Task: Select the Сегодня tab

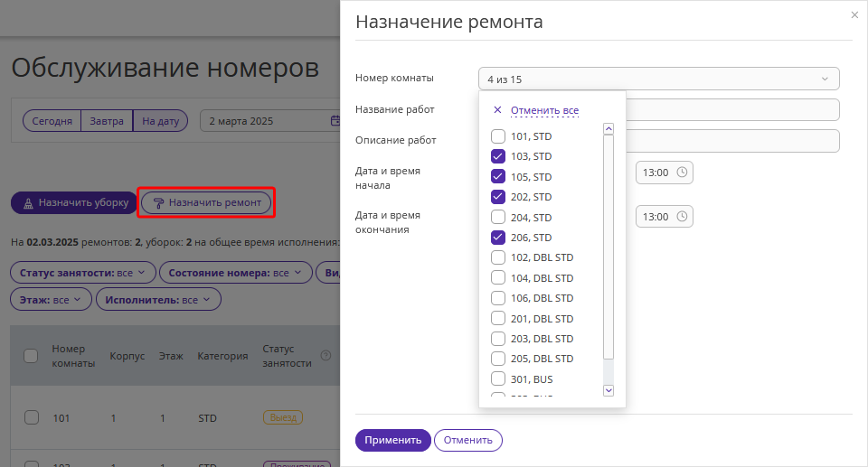Action: coord(52,121)
